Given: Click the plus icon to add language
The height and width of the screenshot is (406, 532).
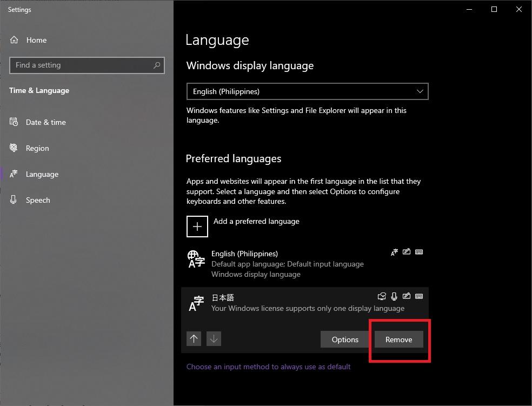Looking at the screenshot, I should click(197, 226).
